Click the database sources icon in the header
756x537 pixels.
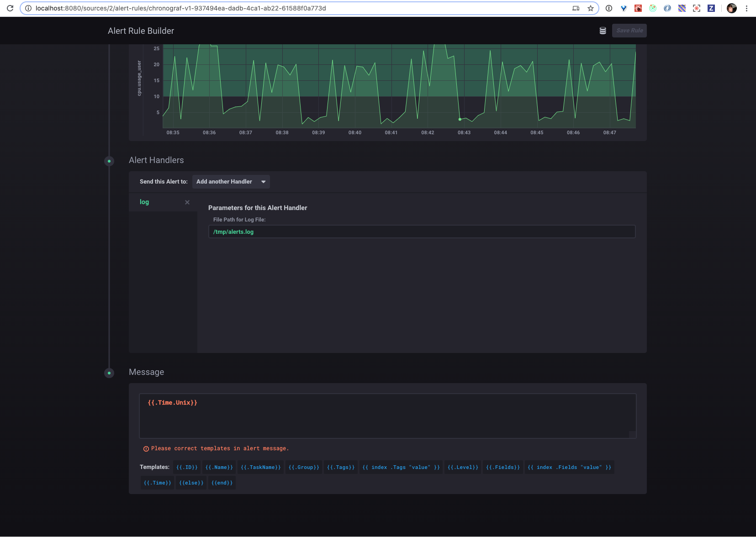(603, 30)
